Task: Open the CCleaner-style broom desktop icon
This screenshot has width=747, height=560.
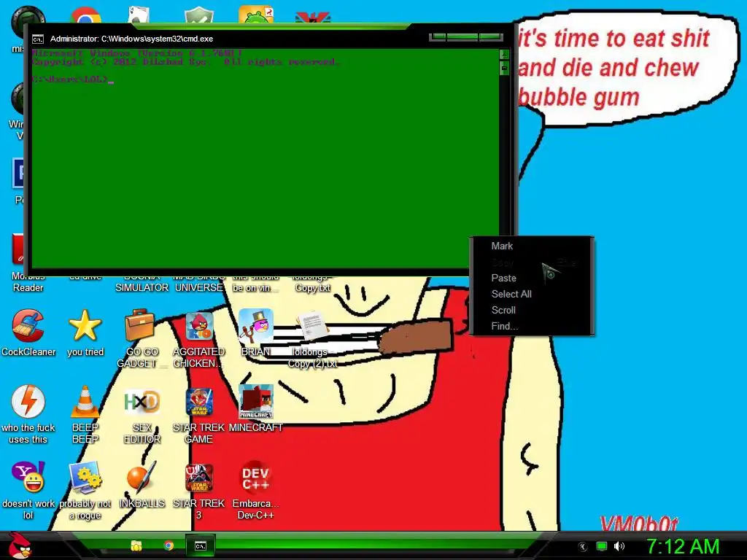Action: click(28, 326)
